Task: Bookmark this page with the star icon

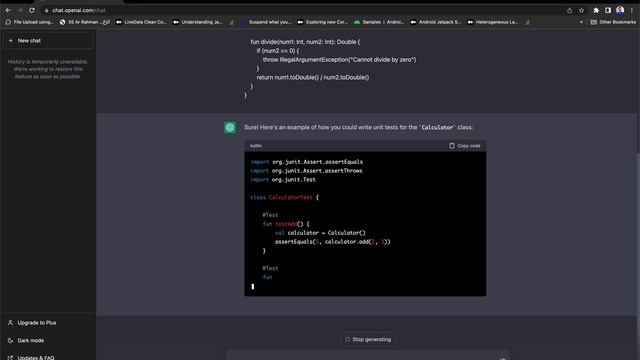Action: pos(582,10)
